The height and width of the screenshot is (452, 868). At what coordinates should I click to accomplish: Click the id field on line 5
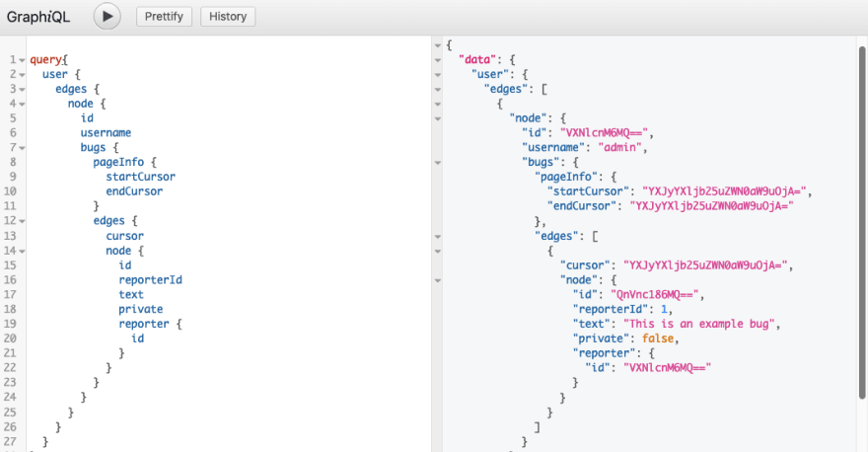(x=87, y=118)
